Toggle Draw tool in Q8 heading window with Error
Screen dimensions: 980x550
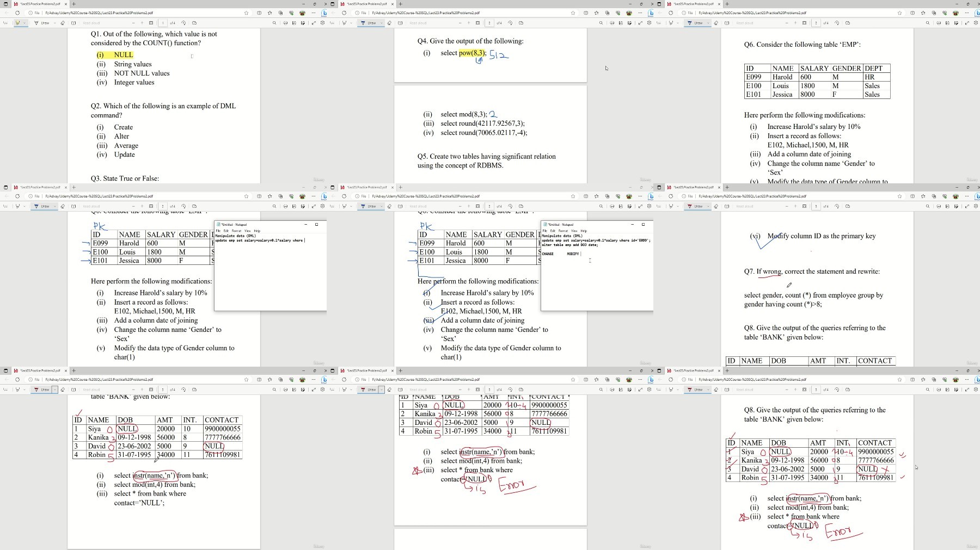click(695, 390)
